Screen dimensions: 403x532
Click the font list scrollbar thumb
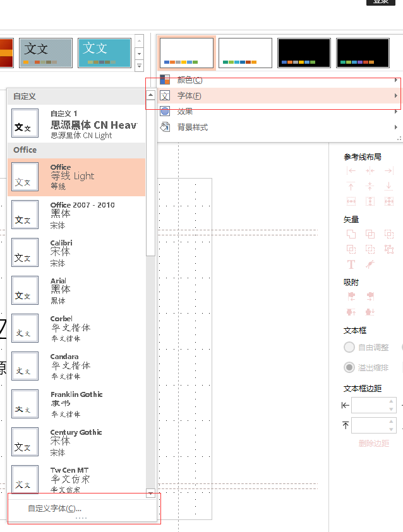coord(151,178)
